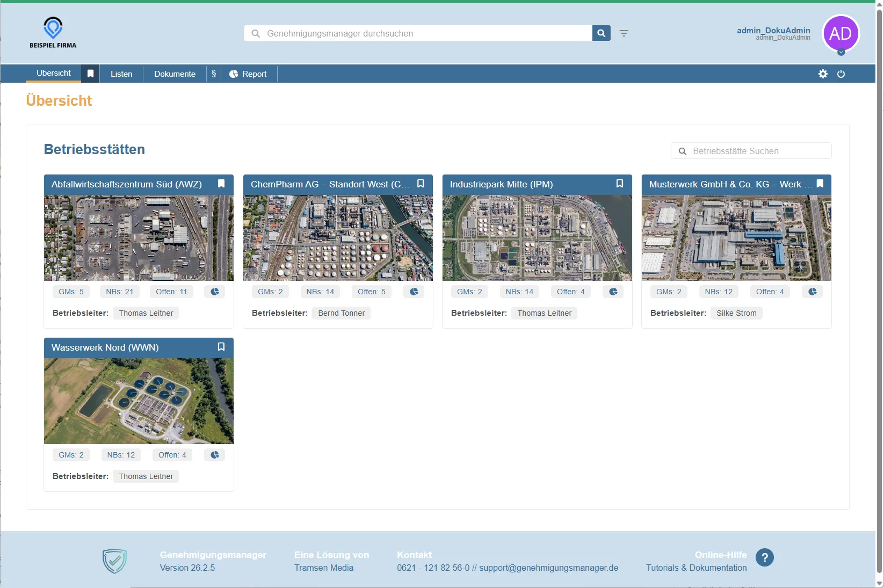Click the Offen: 5 badge on ChemPharm card
The width and height of the screenshot is (884, 588).
coord(372,292)
